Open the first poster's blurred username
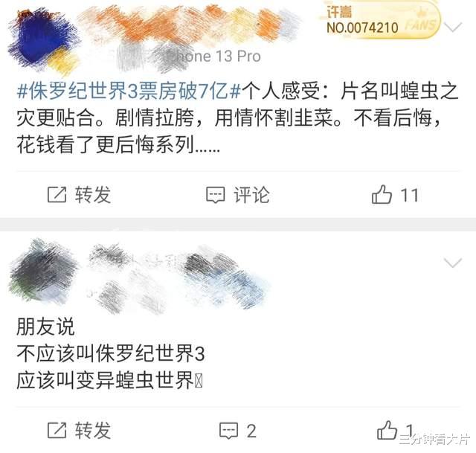The image size is (476, 453). click(x=188, y=25)
